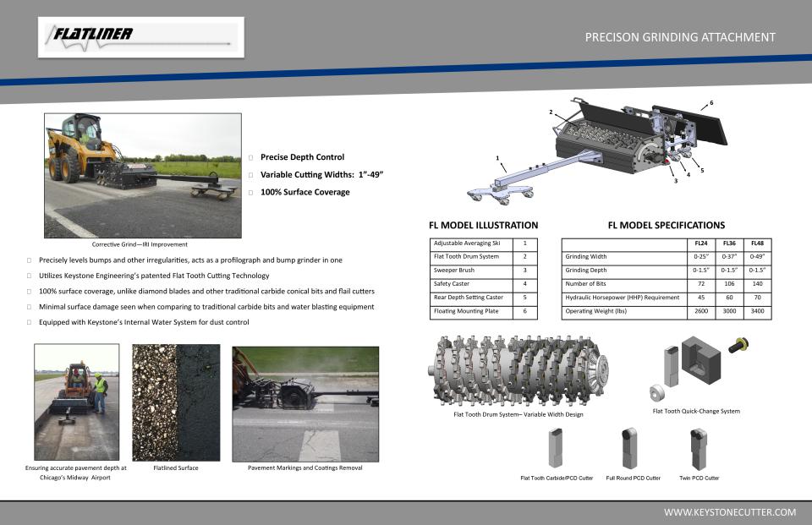Click the 'Internal Water System for dust control' line

144,322
